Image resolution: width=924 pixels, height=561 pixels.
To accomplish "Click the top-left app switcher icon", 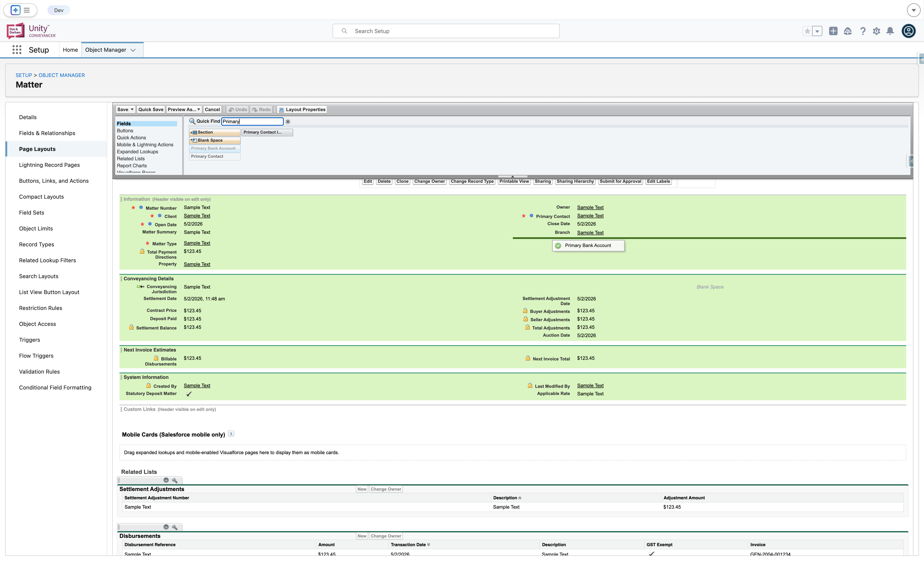I will point(15,10).
